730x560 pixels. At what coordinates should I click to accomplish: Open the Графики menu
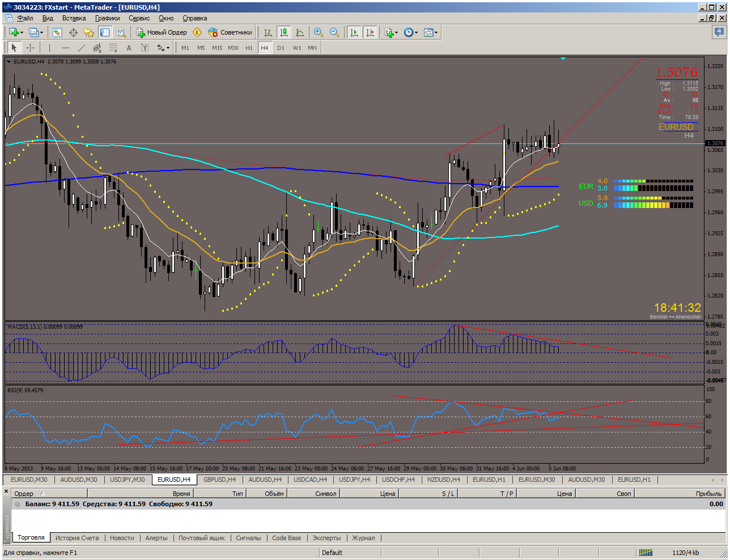[108, 18]
